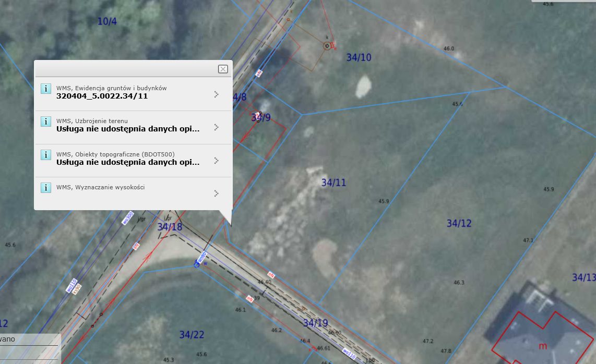
Task: Click info icon for Obiekty topograficzne (BDOT500)
Action: coord(46,155)
